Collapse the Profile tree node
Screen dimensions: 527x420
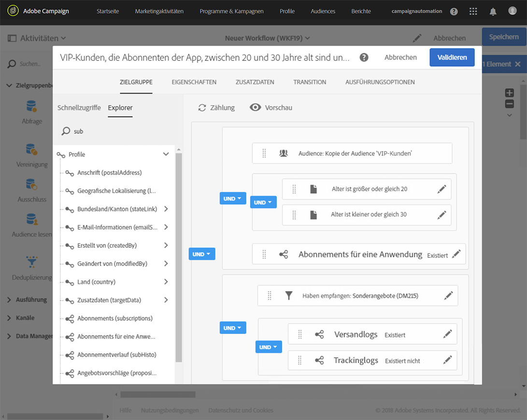coord(166,154)
